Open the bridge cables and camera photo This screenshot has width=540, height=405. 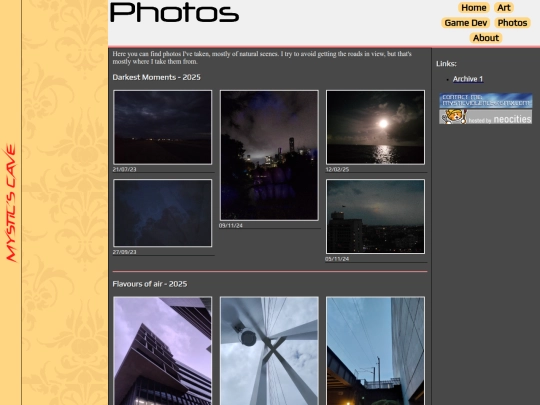(269, 351)
